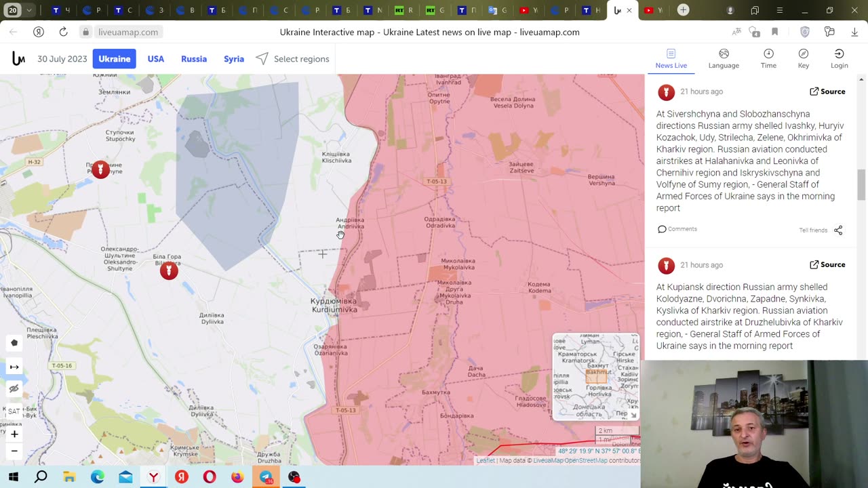Image resolution: width=868 pixels, height=488 pixels.
Task: Click the Kurdiumivka town label
Action: (x=334, y=305)
